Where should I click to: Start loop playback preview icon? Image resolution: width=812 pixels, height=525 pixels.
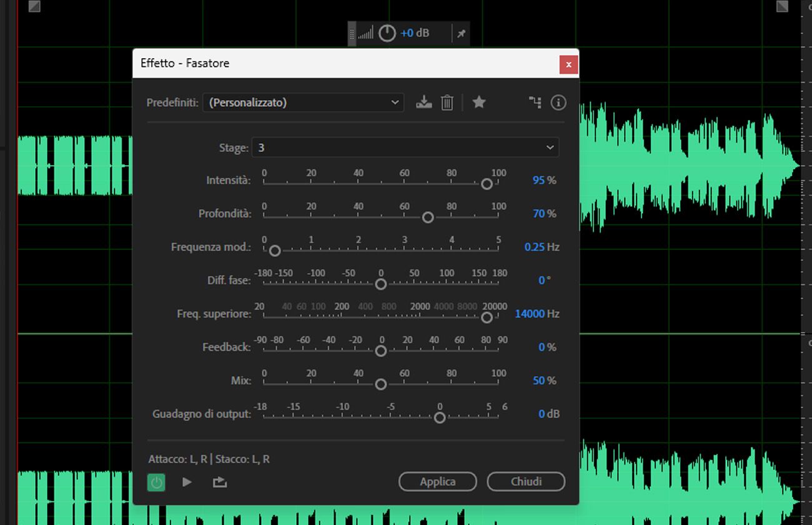pyautogui.click(x=219, y=481)
